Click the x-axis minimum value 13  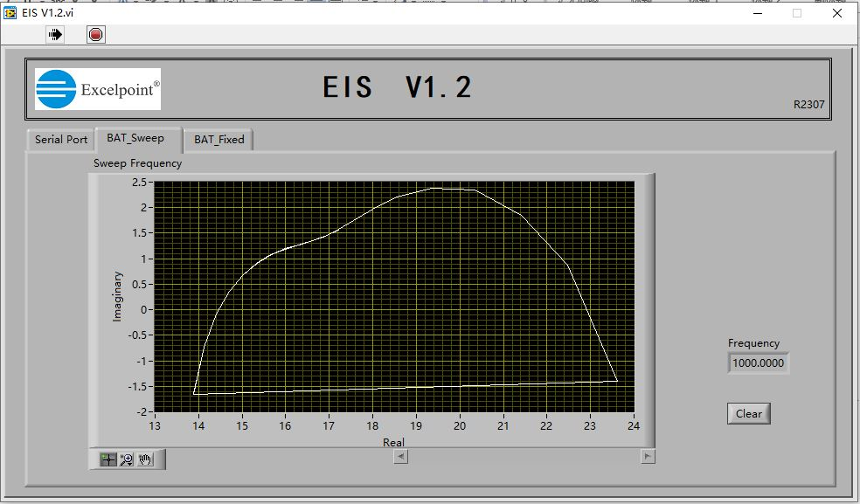[155, 426]
